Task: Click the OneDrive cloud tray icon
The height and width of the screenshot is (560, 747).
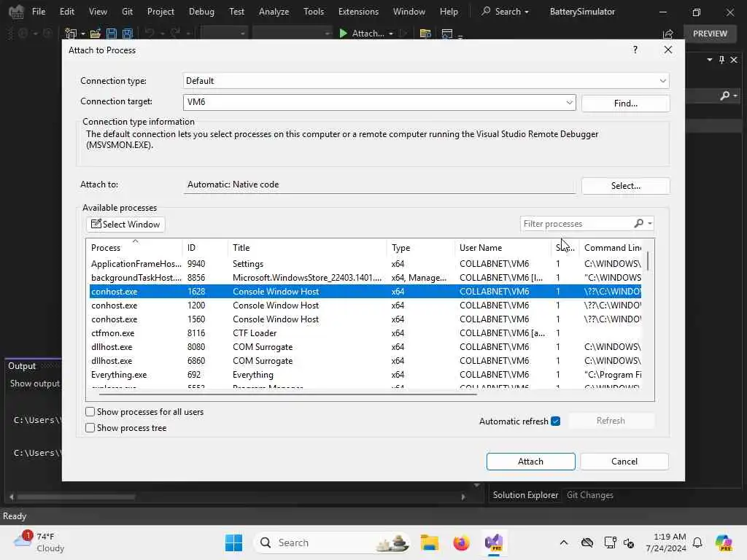Action: pos(587,542)
